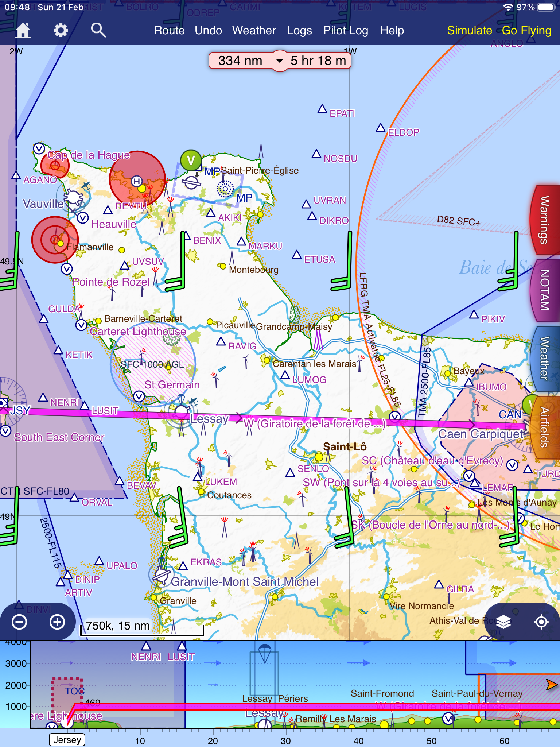Screen dimensions: 560x747
Task: Open the Pilot Log menu
Action: [x=345, y=31]
